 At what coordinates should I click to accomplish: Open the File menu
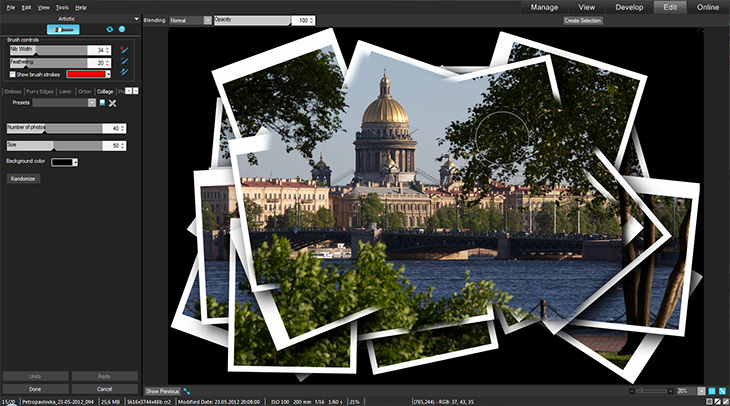[x=11, y=7]
